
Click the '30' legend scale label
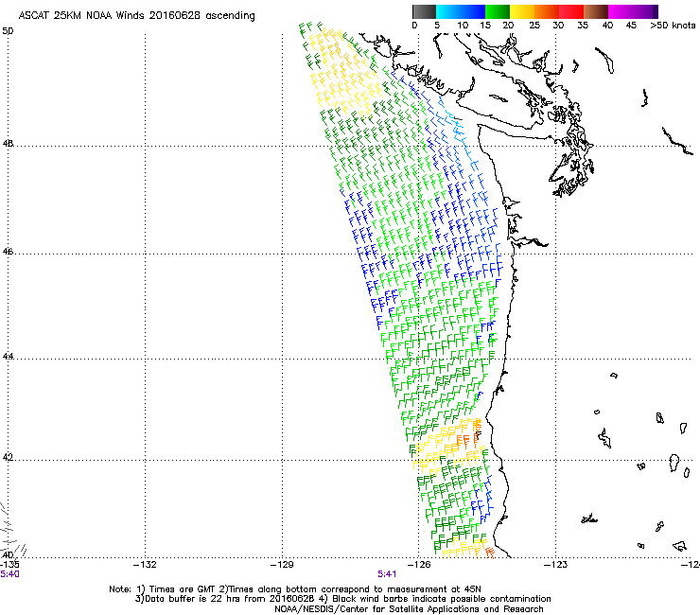tap(558, 26)
